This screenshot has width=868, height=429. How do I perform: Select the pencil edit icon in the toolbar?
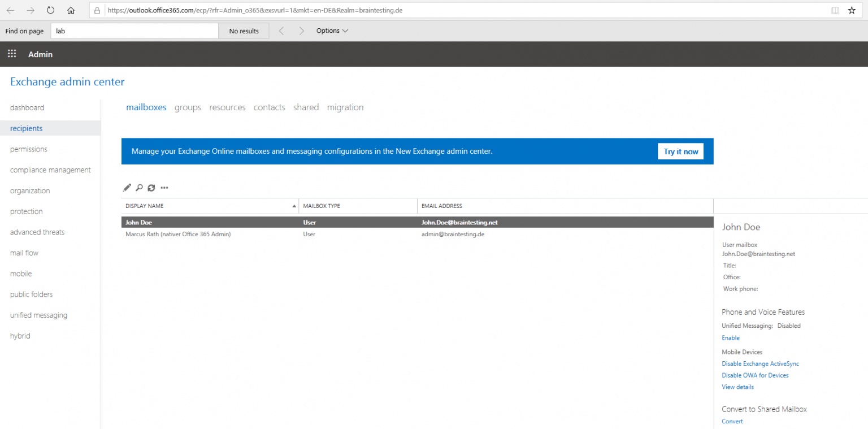(x=127, y=187)
